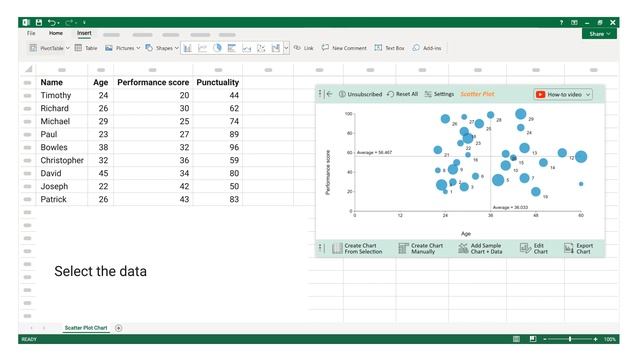Click the combo chart icon
This screenshot has width=640, height=360.
276,48
